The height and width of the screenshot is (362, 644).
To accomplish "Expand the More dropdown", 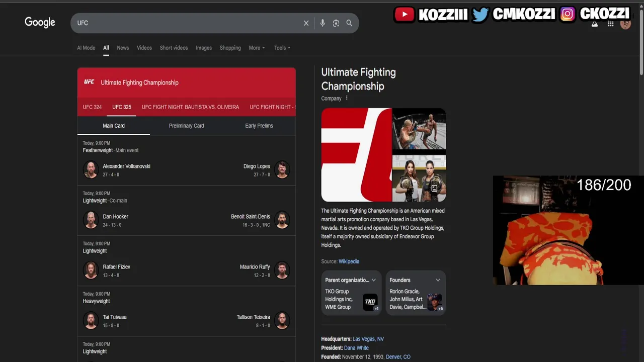I will tap(257, 48).
